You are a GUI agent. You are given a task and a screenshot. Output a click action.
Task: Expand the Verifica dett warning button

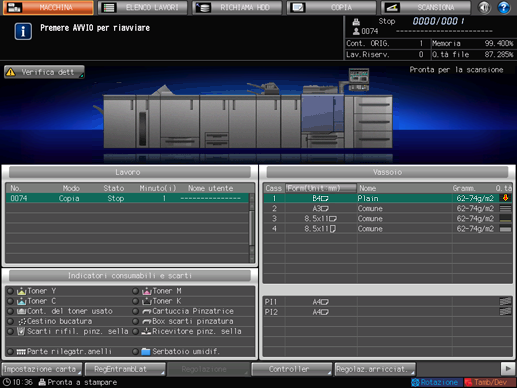pyautogui.click(x=44, y=72)
